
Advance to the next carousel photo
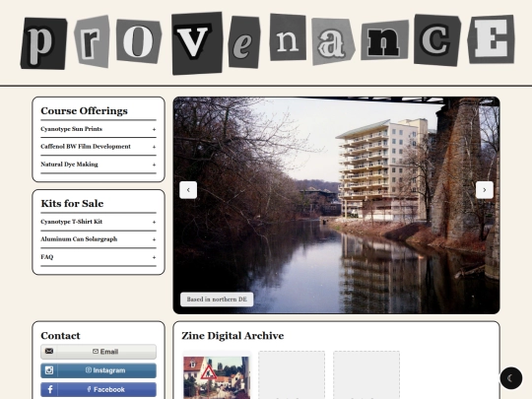coord(485,190)
